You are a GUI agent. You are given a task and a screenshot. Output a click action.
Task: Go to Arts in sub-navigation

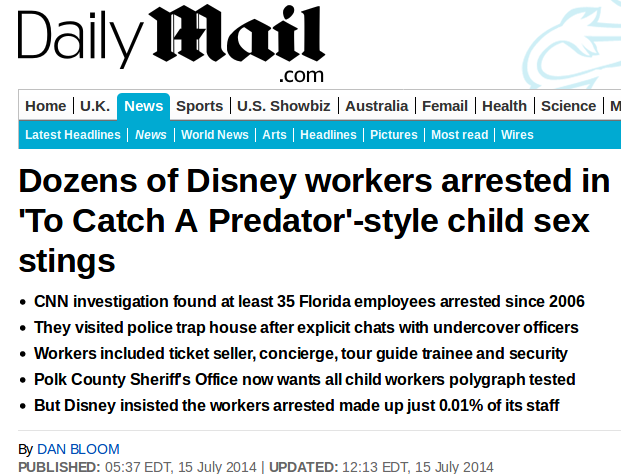click(x=274, y=135)
